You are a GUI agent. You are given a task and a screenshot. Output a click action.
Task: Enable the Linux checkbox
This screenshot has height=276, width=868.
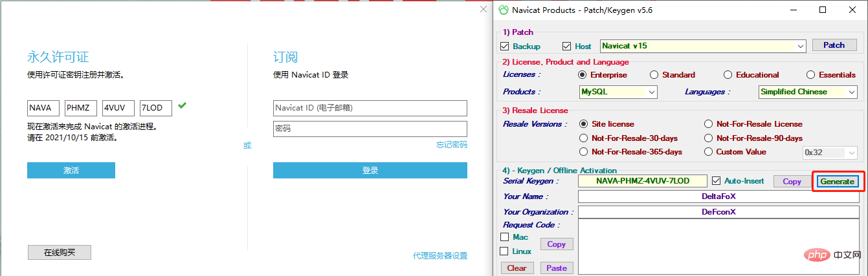[x=505, y=251]
